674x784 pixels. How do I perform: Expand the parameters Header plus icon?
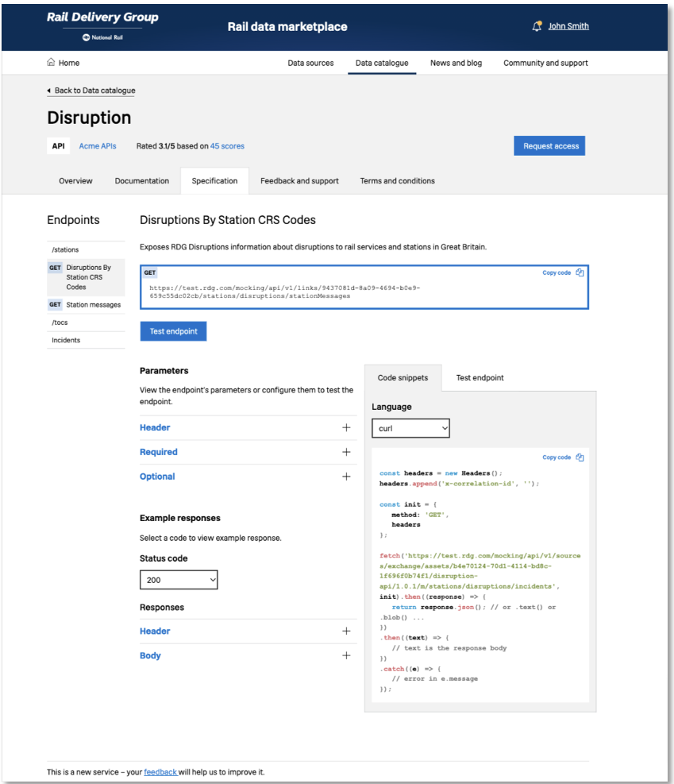pos(346,427)
